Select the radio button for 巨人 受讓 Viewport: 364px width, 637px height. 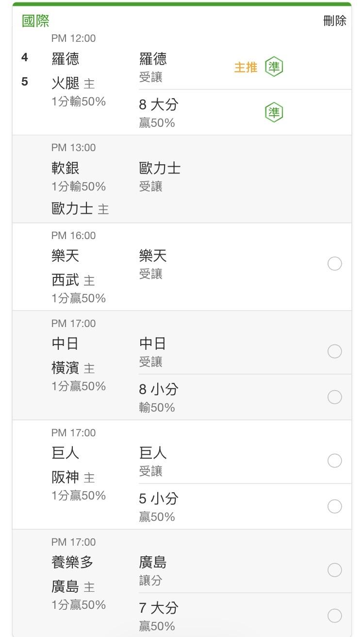[x=334, y=461]
